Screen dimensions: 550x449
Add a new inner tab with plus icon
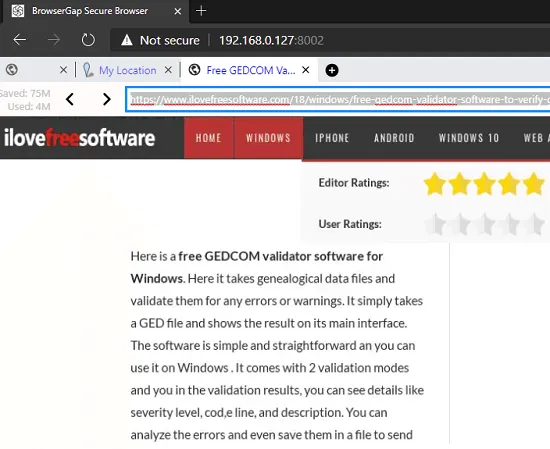coord(332,70)
